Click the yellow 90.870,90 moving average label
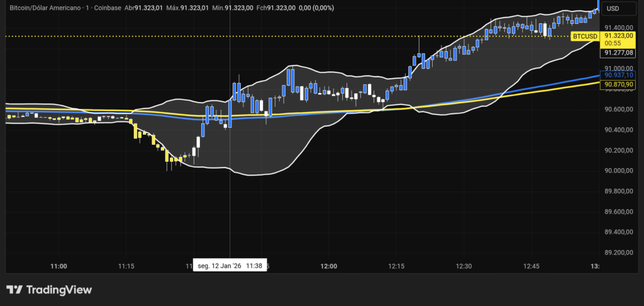Viewport: 644px width, 306px height. (618, 84)
